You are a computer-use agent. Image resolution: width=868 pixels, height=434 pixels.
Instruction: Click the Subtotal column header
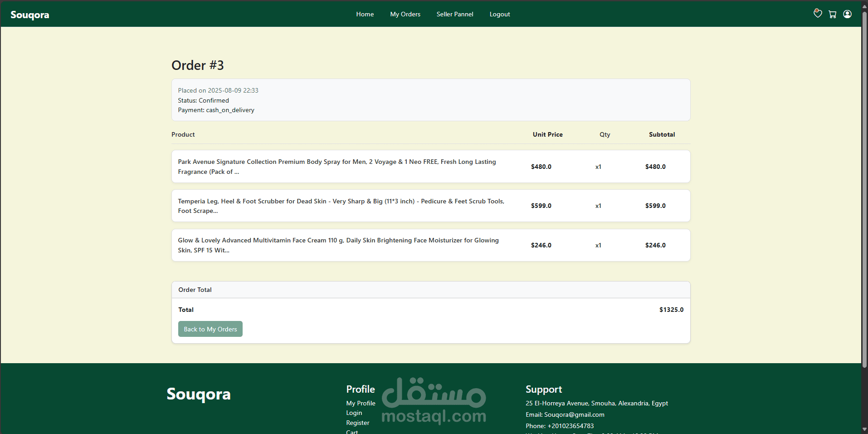662,134
